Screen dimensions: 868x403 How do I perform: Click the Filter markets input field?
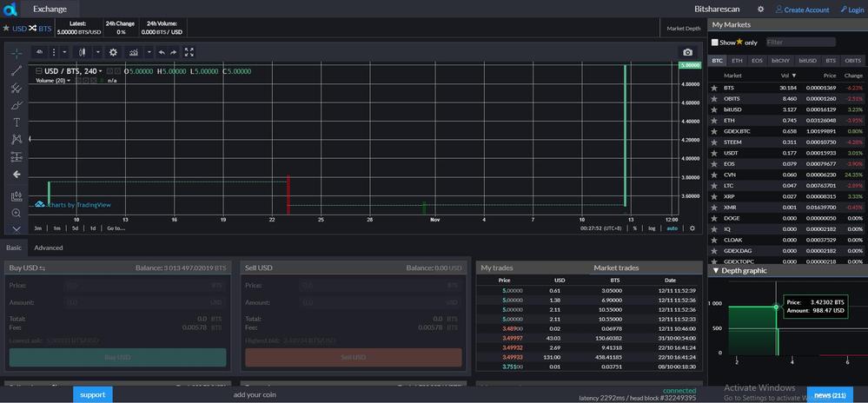[x=800, y=42]
